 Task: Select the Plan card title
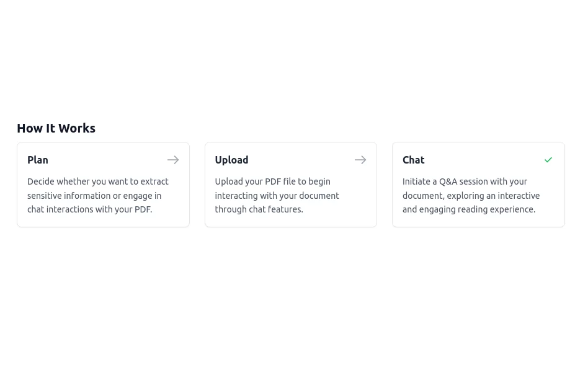click(38, 160)
